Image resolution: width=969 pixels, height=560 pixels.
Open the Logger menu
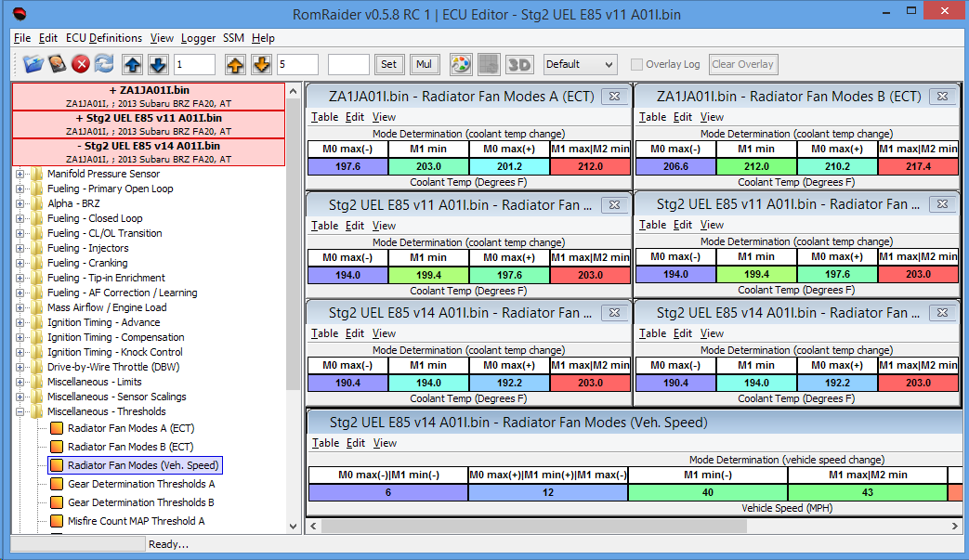pyautogui.click(x=198, y=38)
